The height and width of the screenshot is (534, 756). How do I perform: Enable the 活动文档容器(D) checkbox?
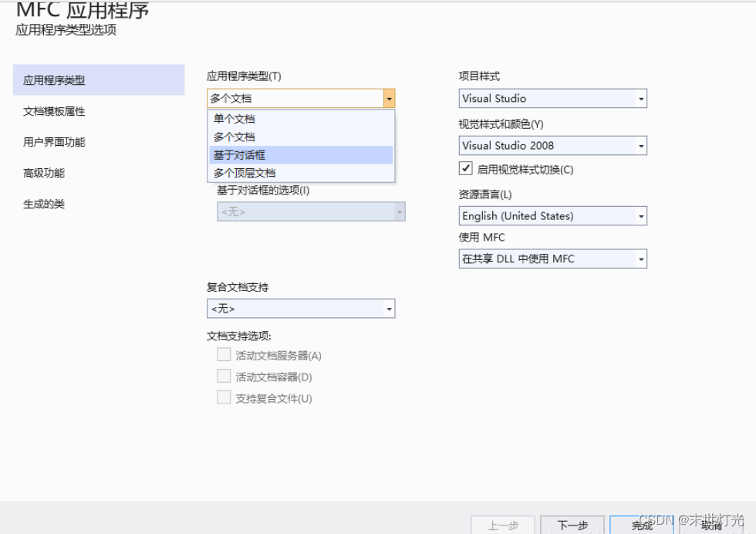coord(224,377)
